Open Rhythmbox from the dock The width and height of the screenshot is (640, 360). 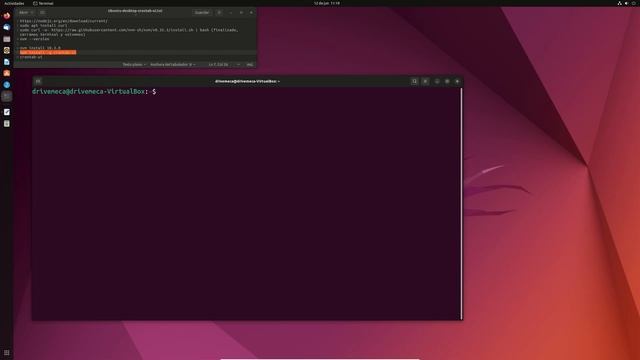pyautogui.click(x=7, y=50)
